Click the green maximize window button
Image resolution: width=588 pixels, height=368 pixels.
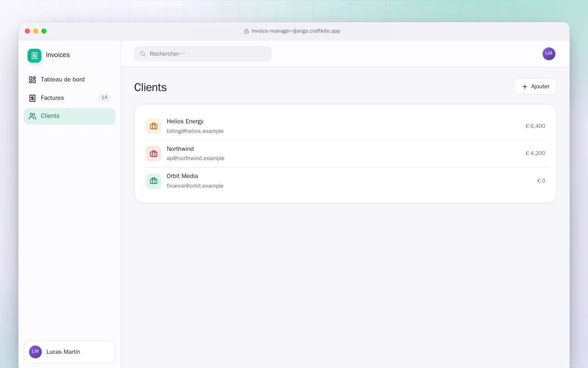pyautogui.click(x=44, y=31)
